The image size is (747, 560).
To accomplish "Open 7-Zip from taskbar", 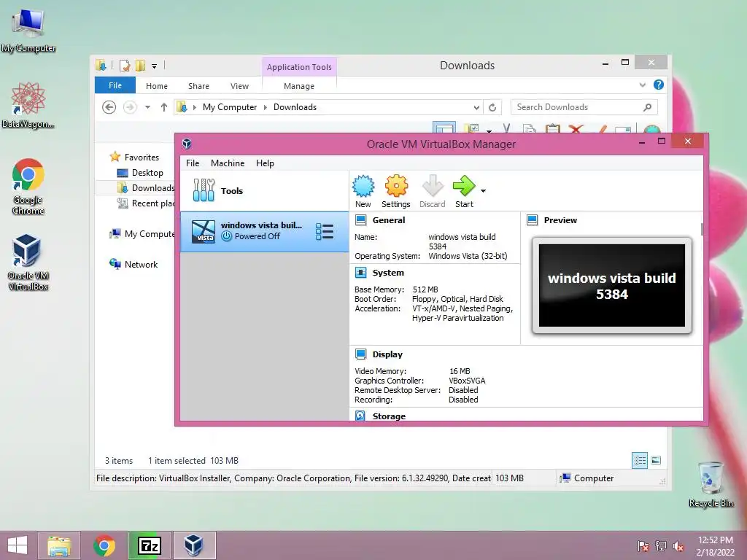I will pos(149,545).
